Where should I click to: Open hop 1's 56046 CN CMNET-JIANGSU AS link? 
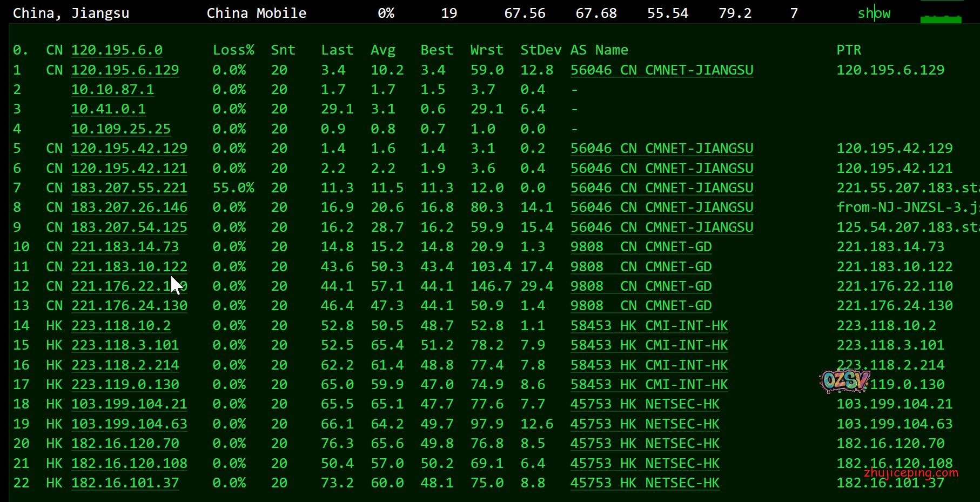pyautogui.click(x=662, y=70)
